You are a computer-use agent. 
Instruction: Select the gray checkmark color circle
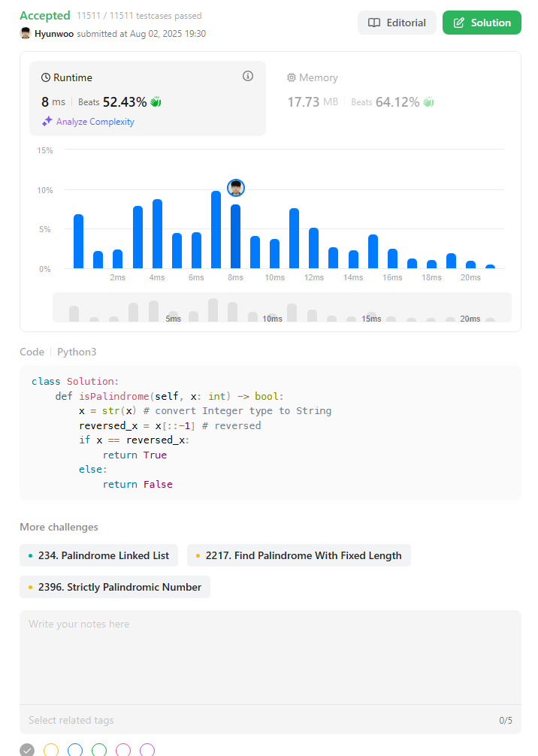(27, 749)
